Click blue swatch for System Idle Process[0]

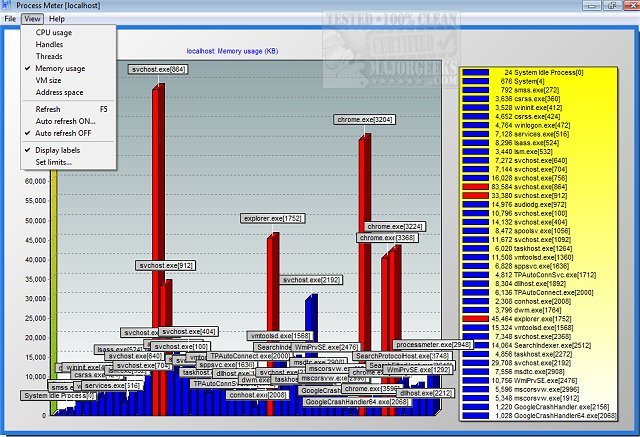point(476,72)
